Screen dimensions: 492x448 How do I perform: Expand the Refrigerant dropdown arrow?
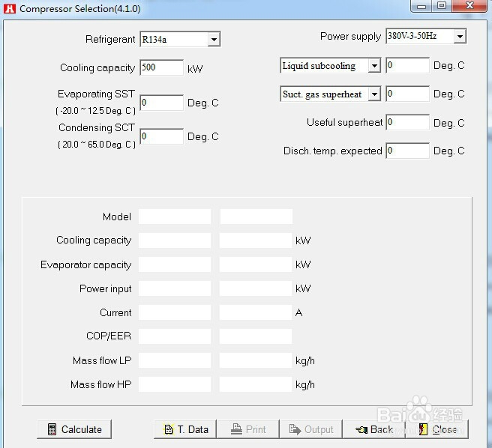(x=214, y=40)
